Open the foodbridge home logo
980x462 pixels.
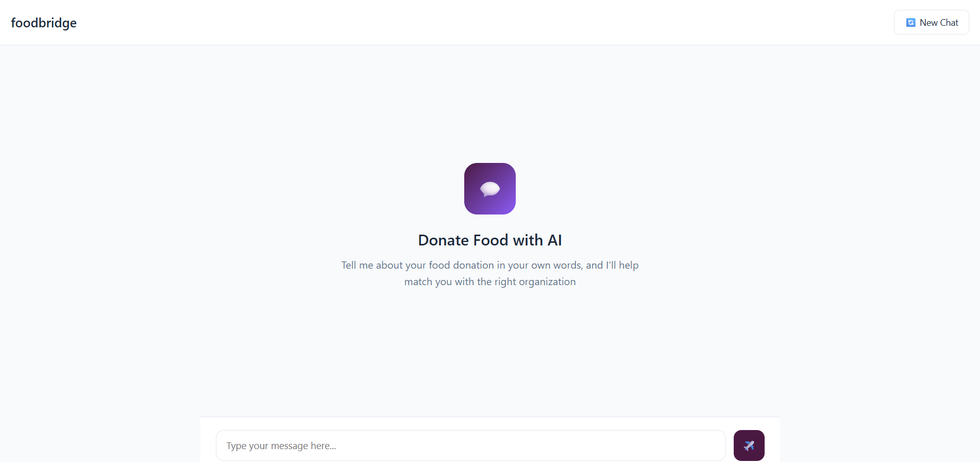click(x=44, y=23)
